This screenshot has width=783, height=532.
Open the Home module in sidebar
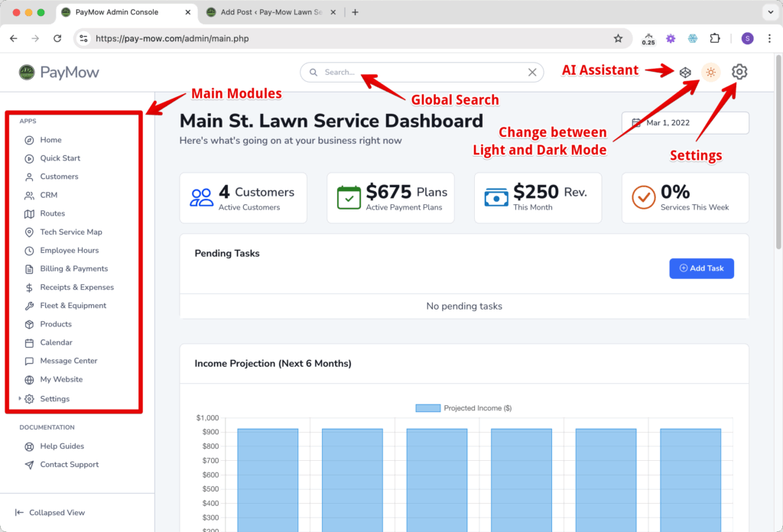click(x=50, y=140)
